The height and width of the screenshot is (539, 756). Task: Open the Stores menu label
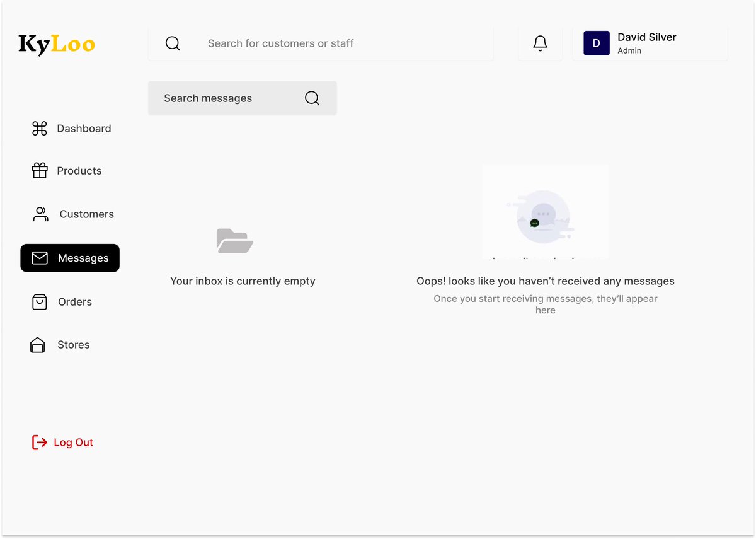tap(74, 345)
